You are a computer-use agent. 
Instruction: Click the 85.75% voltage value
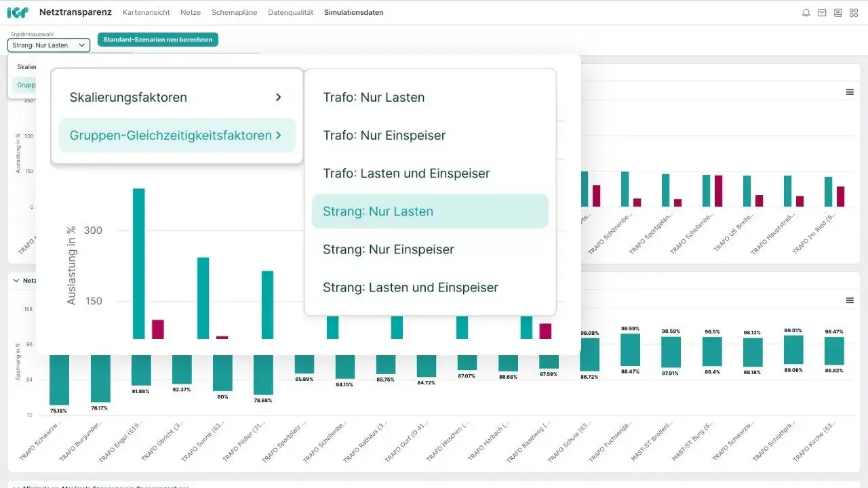pyautogui.click(x=386, y=380)
